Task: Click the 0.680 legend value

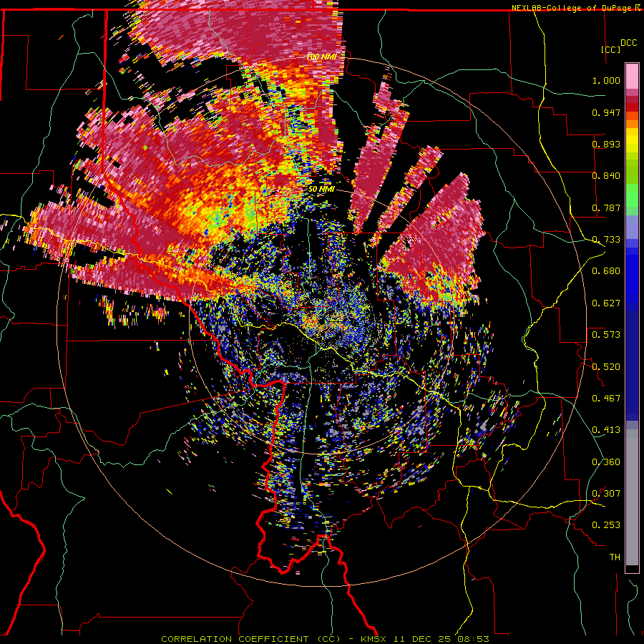Action: pos(606,271)
